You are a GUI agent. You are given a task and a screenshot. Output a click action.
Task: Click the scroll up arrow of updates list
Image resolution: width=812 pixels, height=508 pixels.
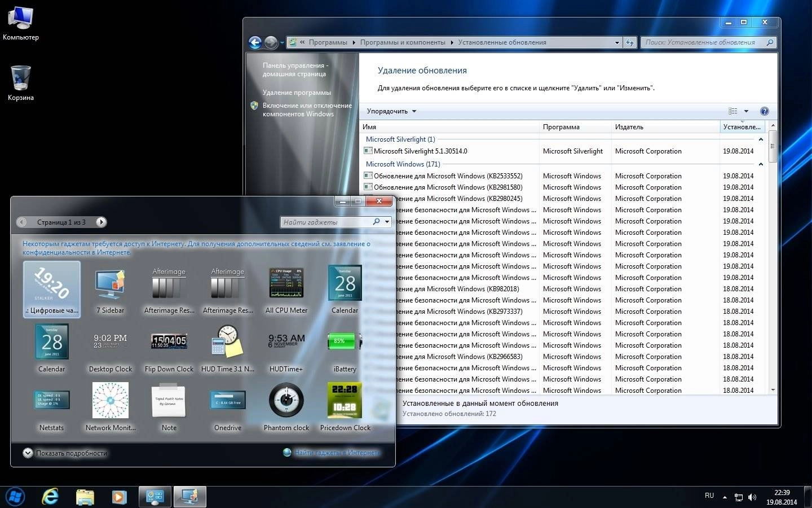coord(773,125)
